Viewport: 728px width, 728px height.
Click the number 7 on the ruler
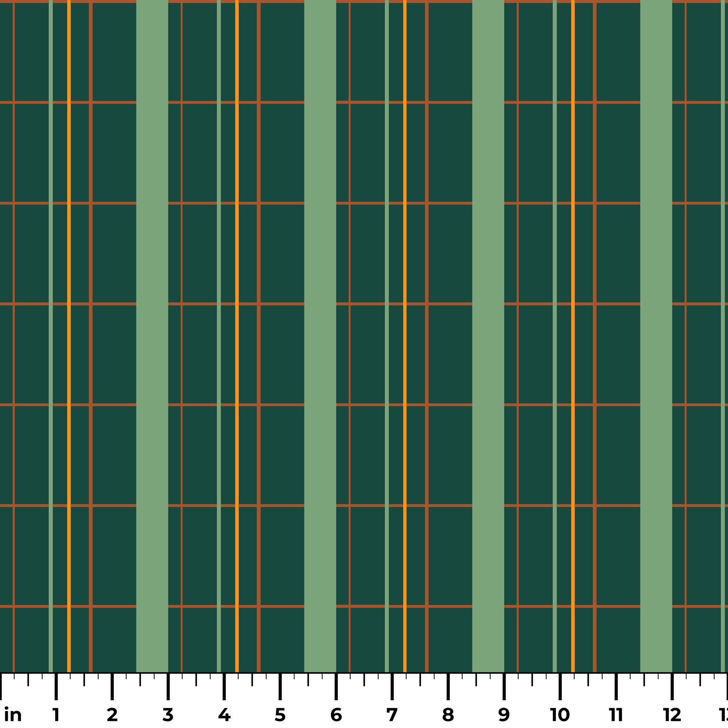[x=392, y=714]
